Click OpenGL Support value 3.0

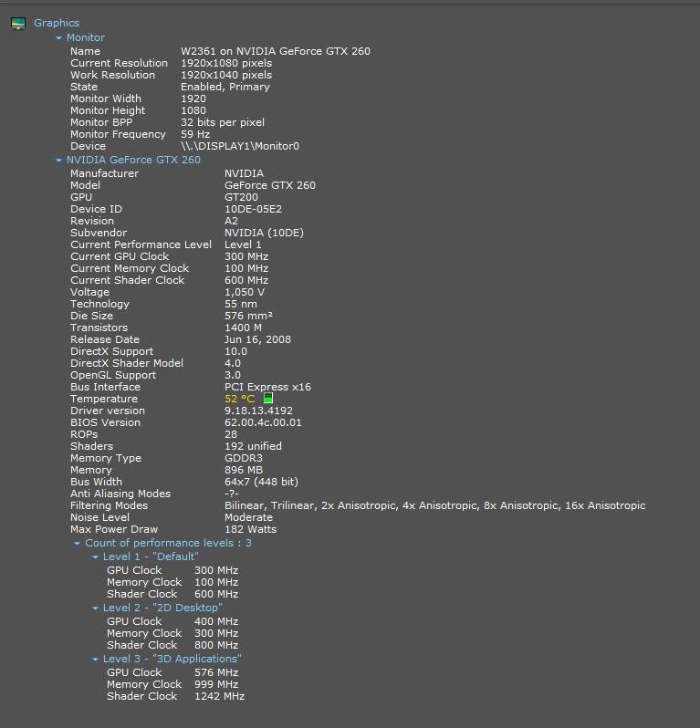click(x=233, y=375)
